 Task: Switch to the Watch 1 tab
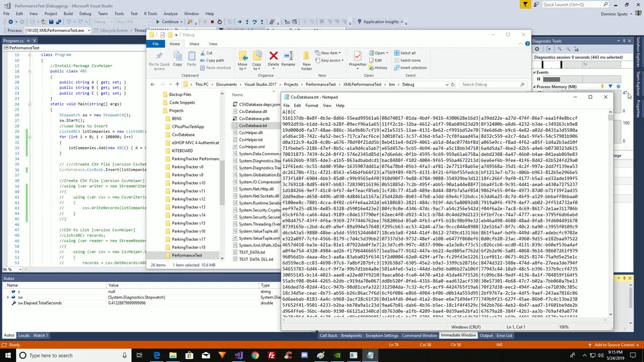[40, 335]
